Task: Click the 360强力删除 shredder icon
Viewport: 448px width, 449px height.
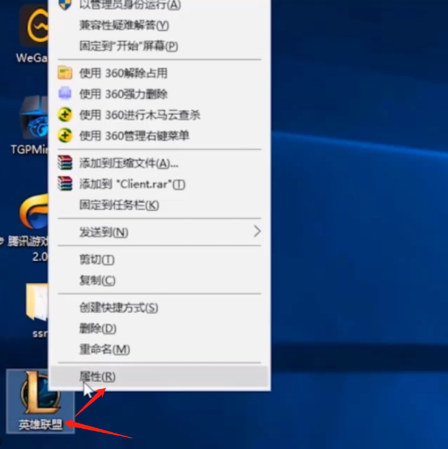Action: coord(65,94)
